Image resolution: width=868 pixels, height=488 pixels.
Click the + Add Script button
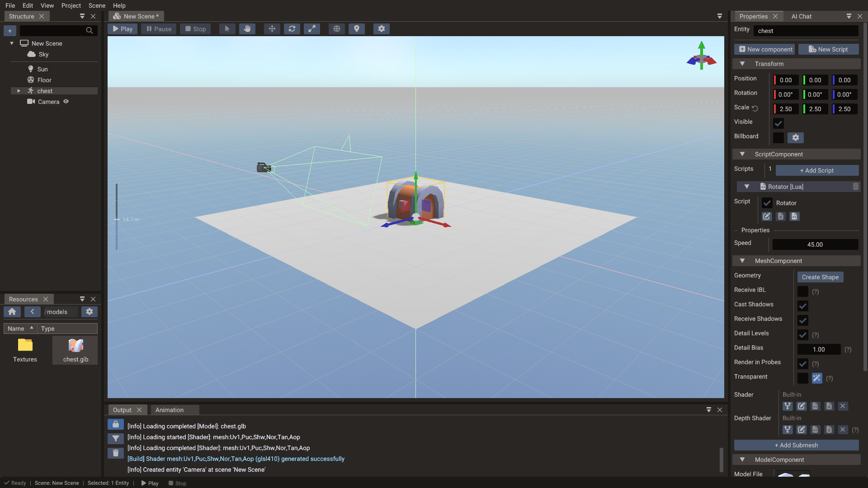817,170
